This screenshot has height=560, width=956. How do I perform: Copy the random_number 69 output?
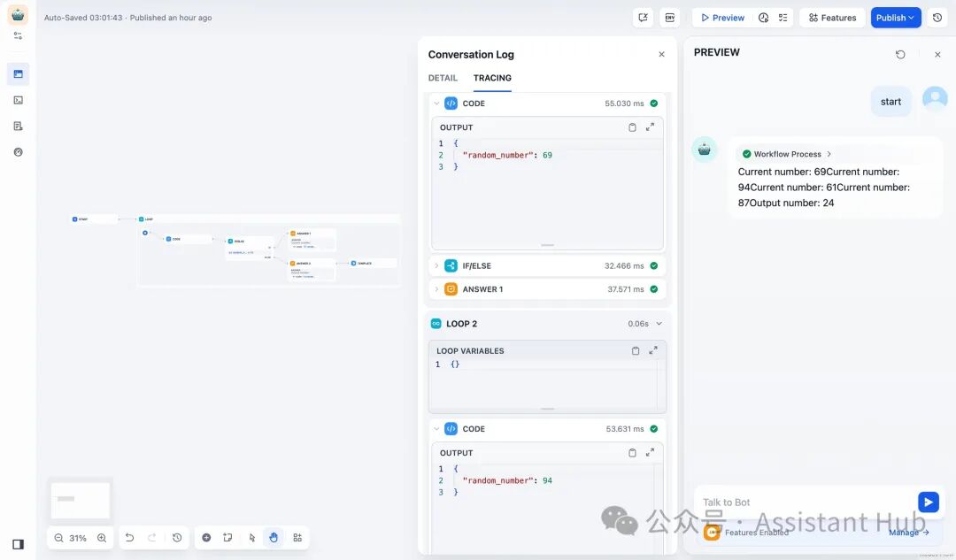632,127
